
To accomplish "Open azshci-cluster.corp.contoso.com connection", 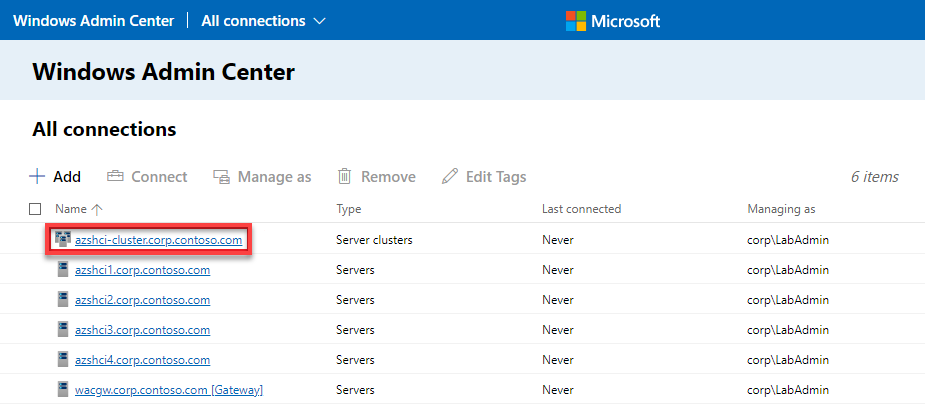I will [x=159, y=240].
